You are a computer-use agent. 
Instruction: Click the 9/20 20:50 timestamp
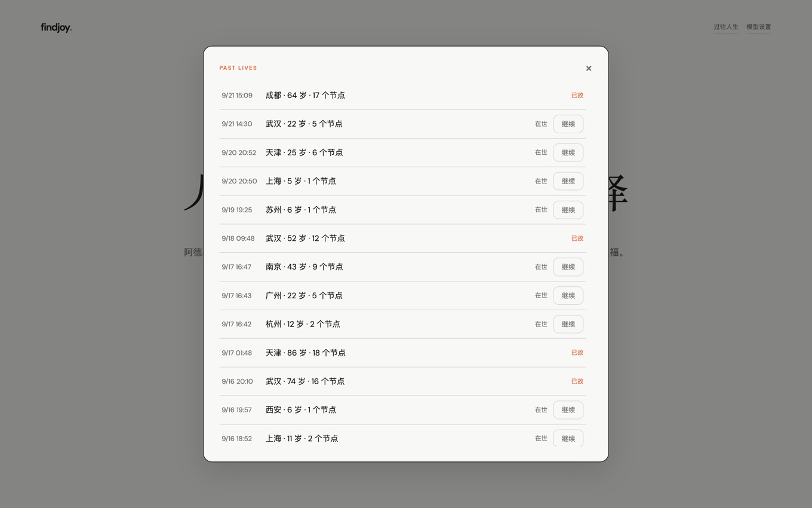click(239, 181)
